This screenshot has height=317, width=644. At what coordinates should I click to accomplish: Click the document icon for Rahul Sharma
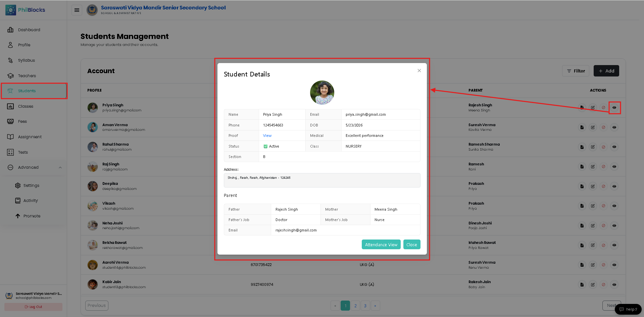click(x=582, y=147)
